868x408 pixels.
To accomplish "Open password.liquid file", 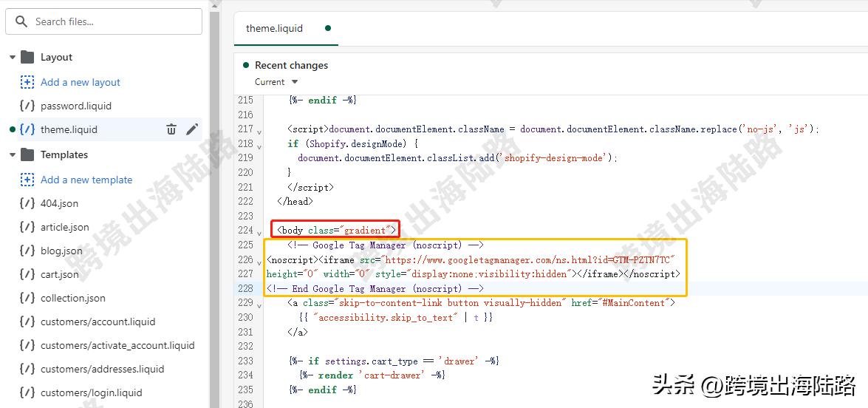I will [76, 106].
